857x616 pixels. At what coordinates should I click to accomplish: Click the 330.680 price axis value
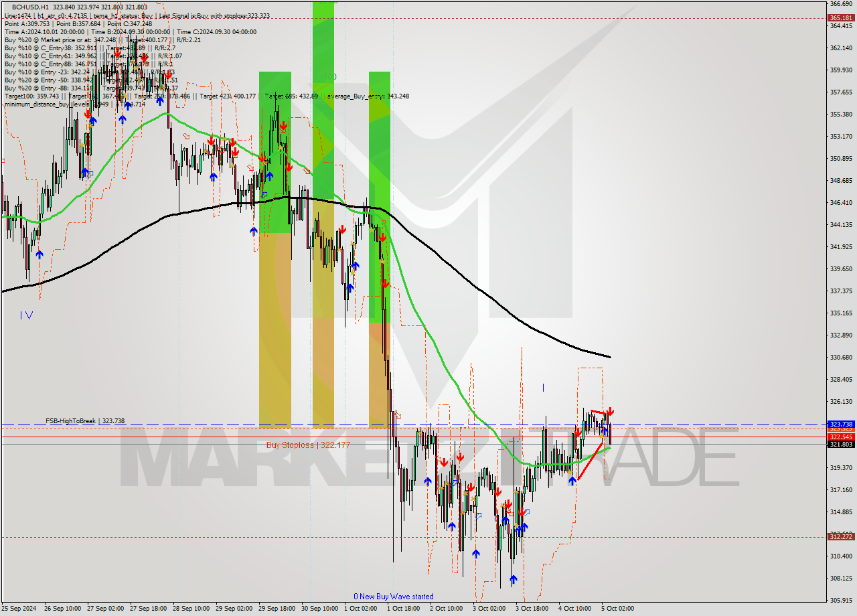click(x=840, y=358)
